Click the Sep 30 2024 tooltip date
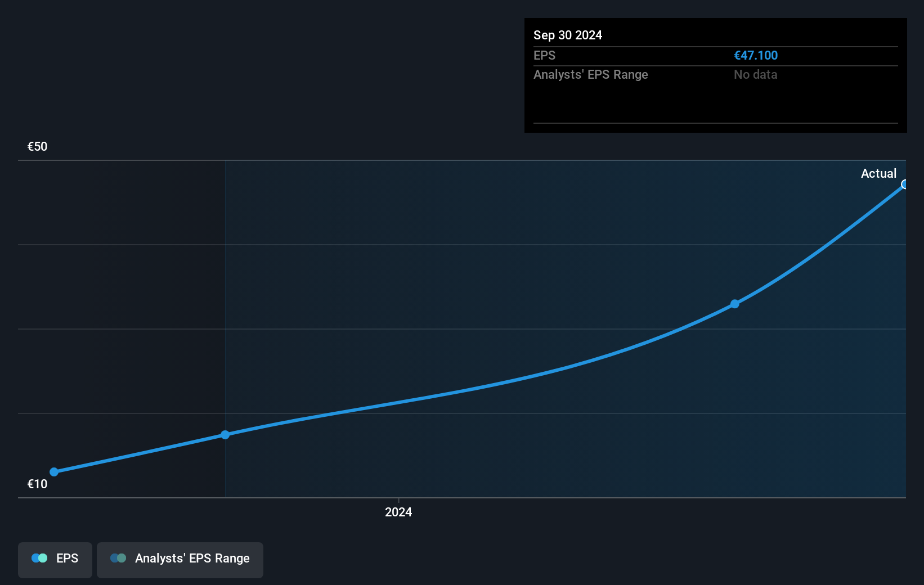 point(568,35)
